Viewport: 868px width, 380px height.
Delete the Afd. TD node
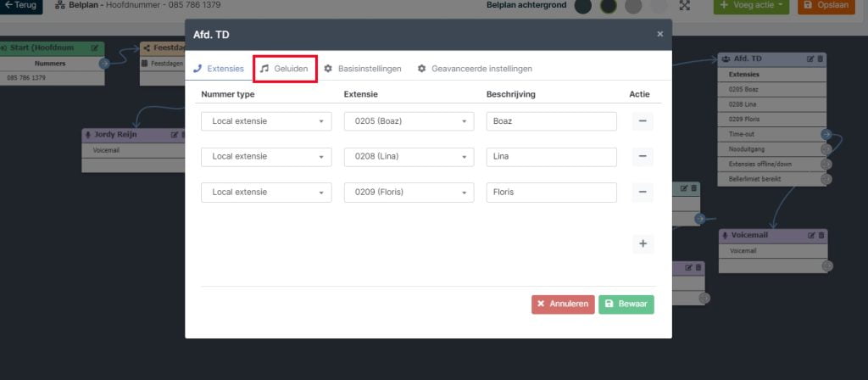click(x=820, y=59)
